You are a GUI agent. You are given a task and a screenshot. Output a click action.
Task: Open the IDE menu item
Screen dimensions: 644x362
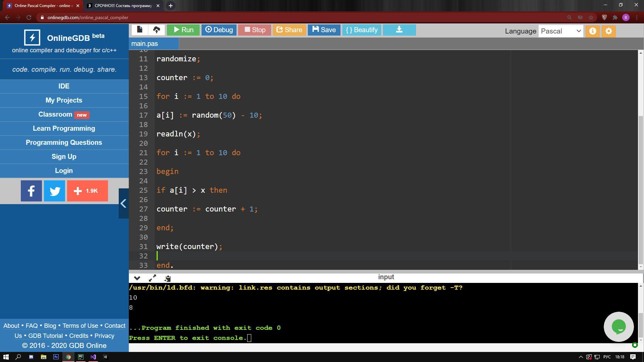[x=64, y=86]
